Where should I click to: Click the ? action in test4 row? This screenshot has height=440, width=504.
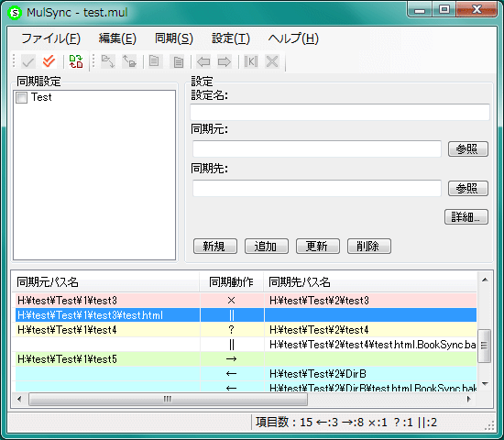click(x=232, y=330)
